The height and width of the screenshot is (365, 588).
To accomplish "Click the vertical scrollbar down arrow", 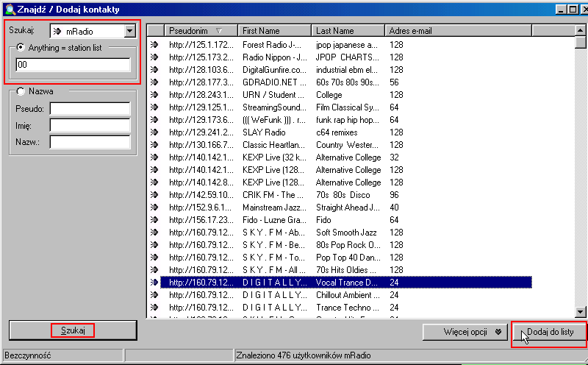I will coord(581,311).
